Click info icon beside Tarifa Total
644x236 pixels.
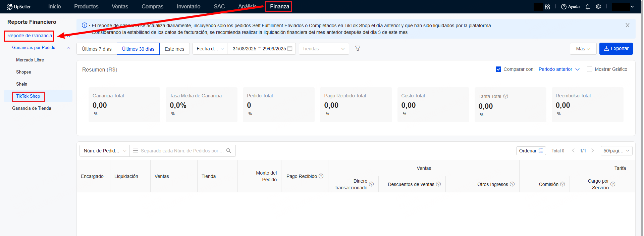(x=505, y=96)
